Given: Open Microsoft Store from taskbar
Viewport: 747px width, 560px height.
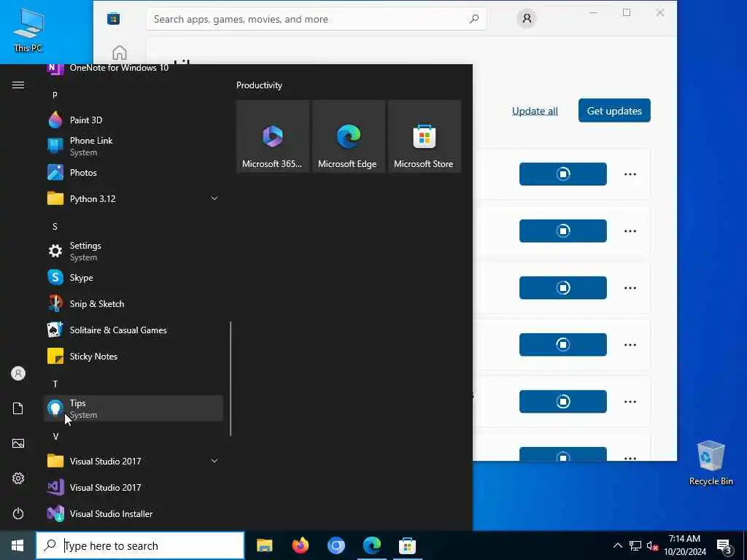Looking at the screenshot, I should point(407,545).
